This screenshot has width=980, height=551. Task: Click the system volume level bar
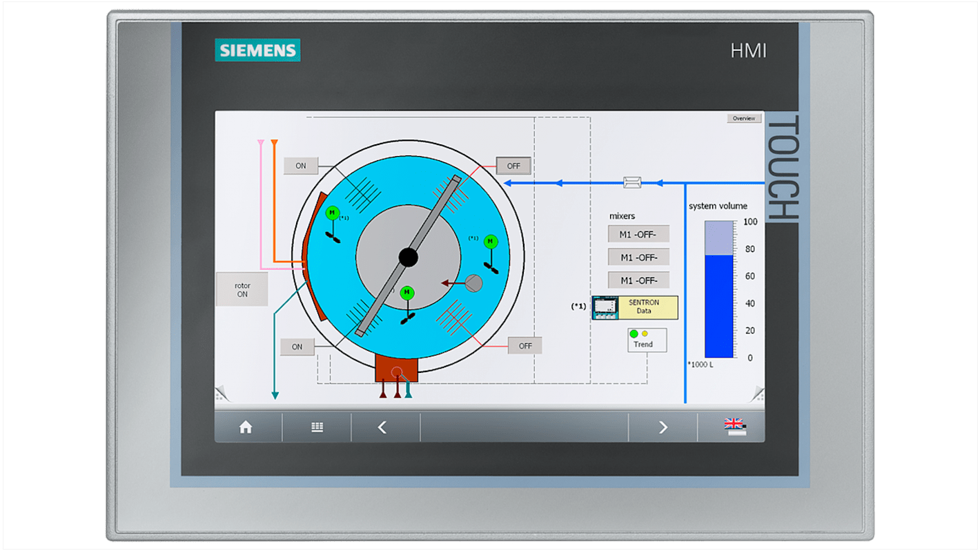coord(718,289)
